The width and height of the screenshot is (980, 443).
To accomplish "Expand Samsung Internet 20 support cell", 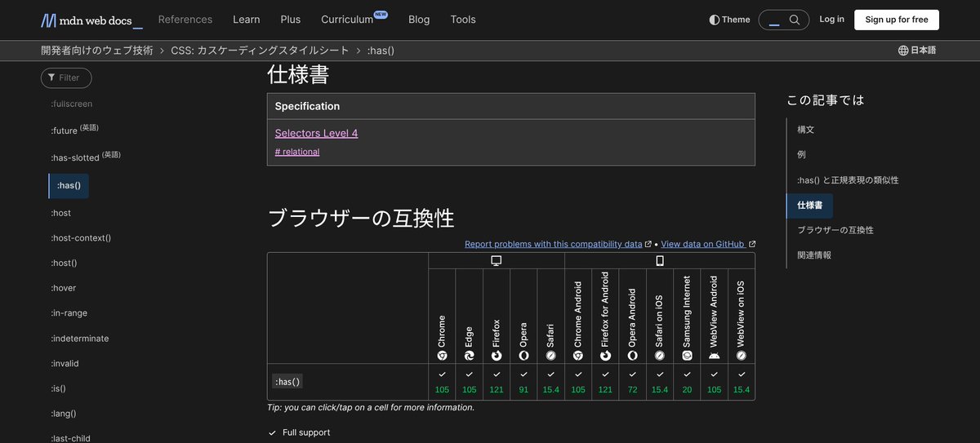I will click(x=687, y=382).
